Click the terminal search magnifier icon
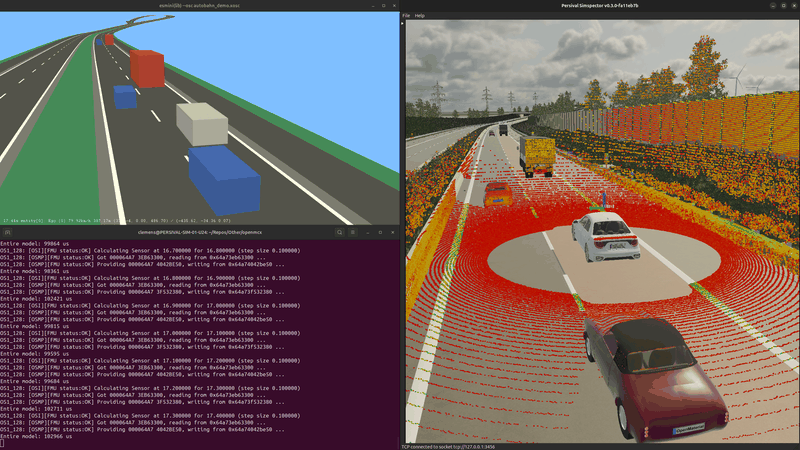 click(339, 232)
